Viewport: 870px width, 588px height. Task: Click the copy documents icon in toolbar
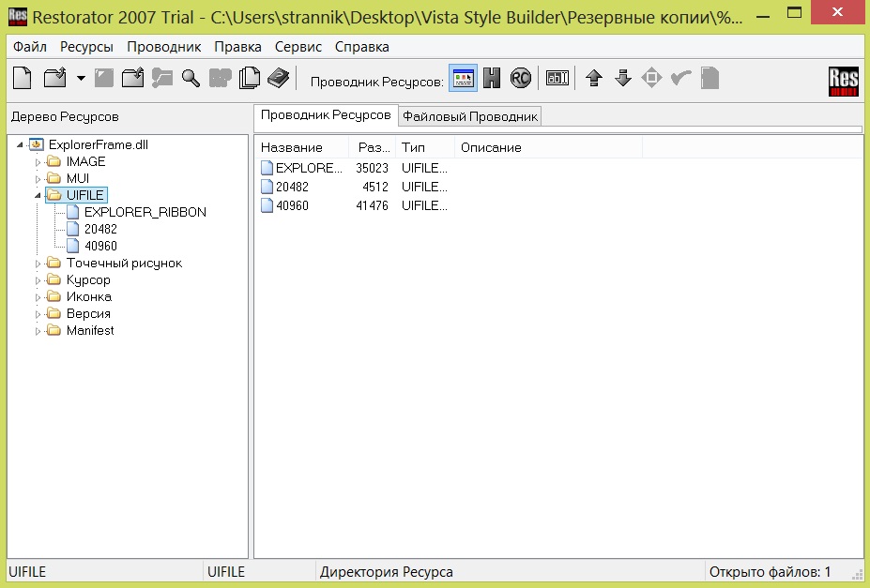pos(249,79)
